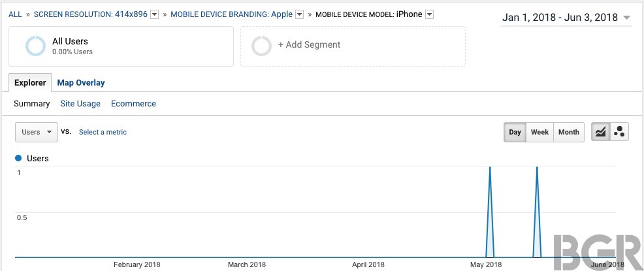Click the blue Users legend dot
The height and width of the screenshot is (271, 644).
click(18, 158)
